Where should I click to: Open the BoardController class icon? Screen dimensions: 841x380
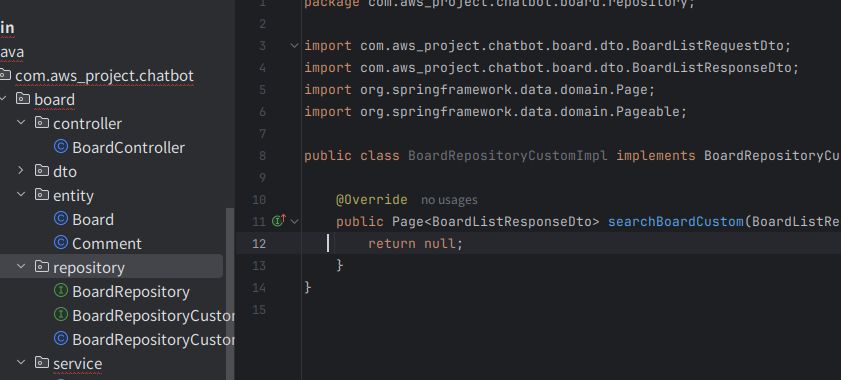tap(62, 147)
